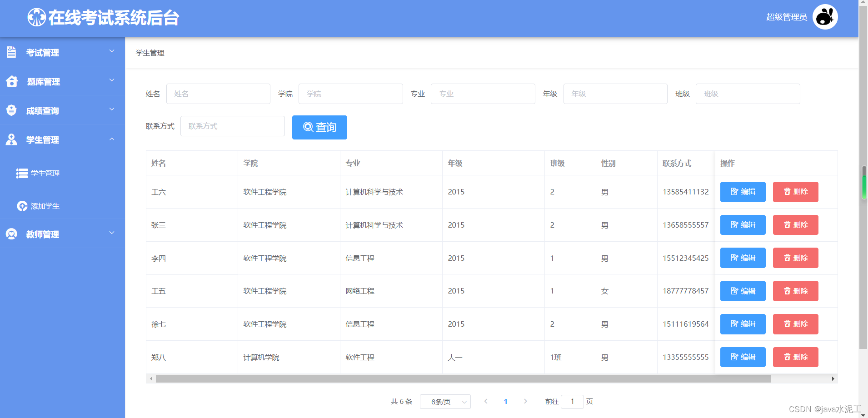Go to previous page arrow in pagination

(486, 401)
